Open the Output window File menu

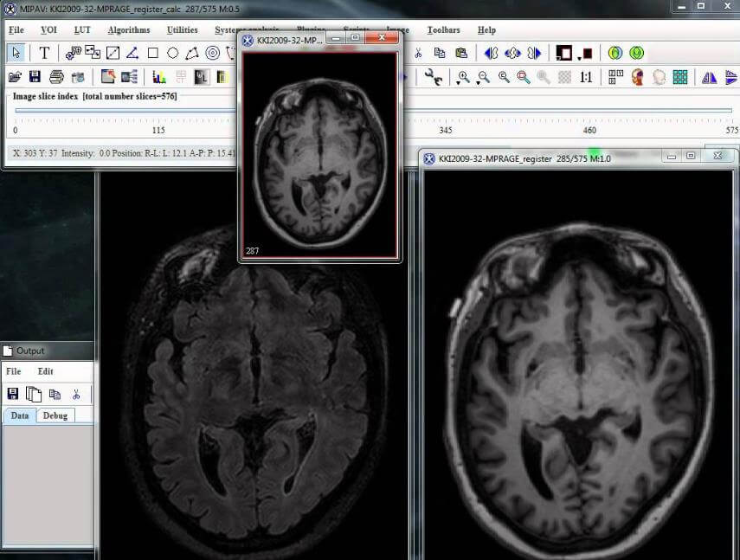(13, 371)
